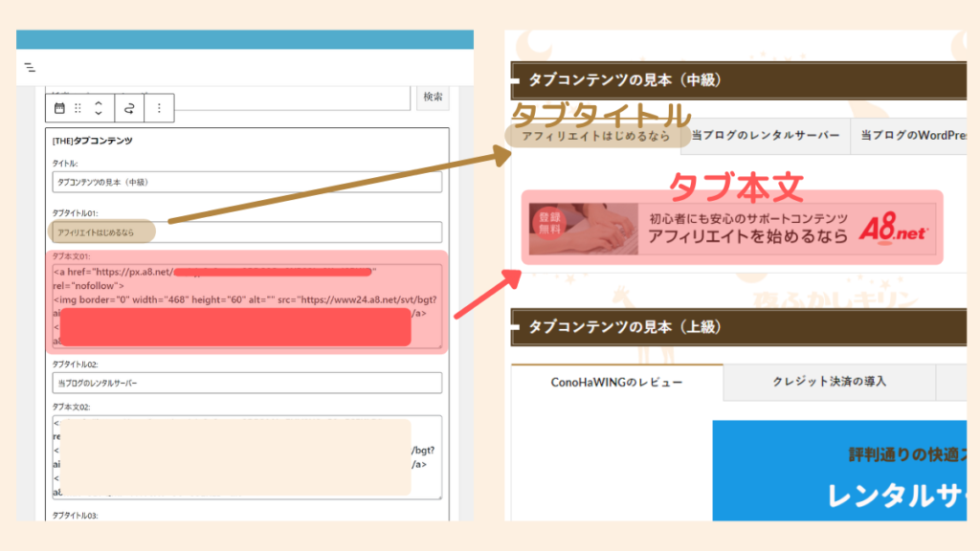Image resolution: width=980 pixels, height=551 pixels.
Task: Select the 当ブログのレンタルサーバー tab
Action: [x=766, y=135]
